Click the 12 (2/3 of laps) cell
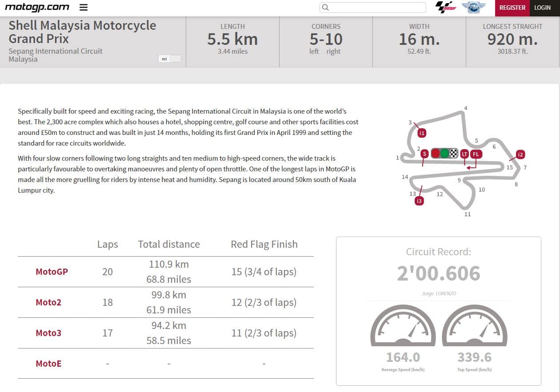Viewport: 560px width, 392px height. (x=264, y=302)
